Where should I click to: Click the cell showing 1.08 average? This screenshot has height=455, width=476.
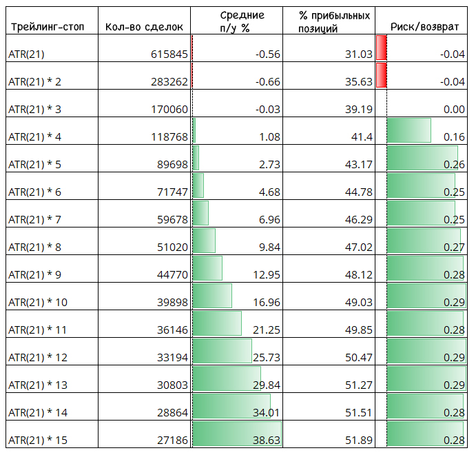coord(236,131)
